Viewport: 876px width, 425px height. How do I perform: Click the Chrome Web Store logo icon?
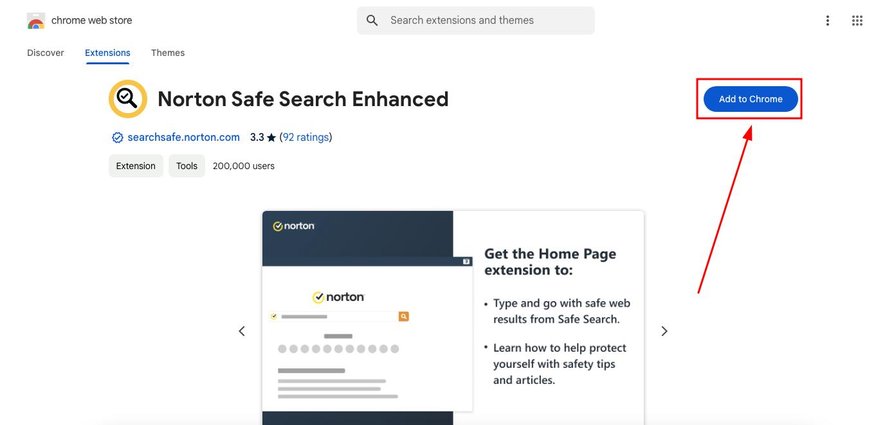pos(36,21)
